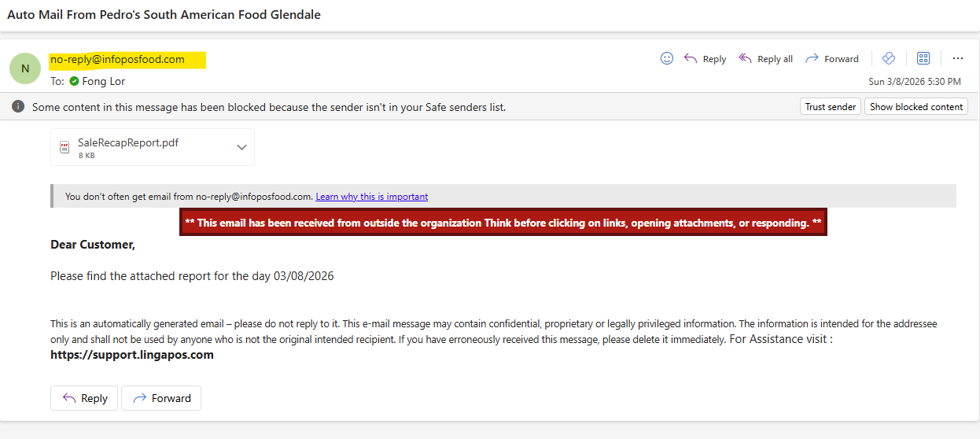The image size is (980, 439).
Task: Click the Copilot icon in the toolbar
Action: click(889, 58)
